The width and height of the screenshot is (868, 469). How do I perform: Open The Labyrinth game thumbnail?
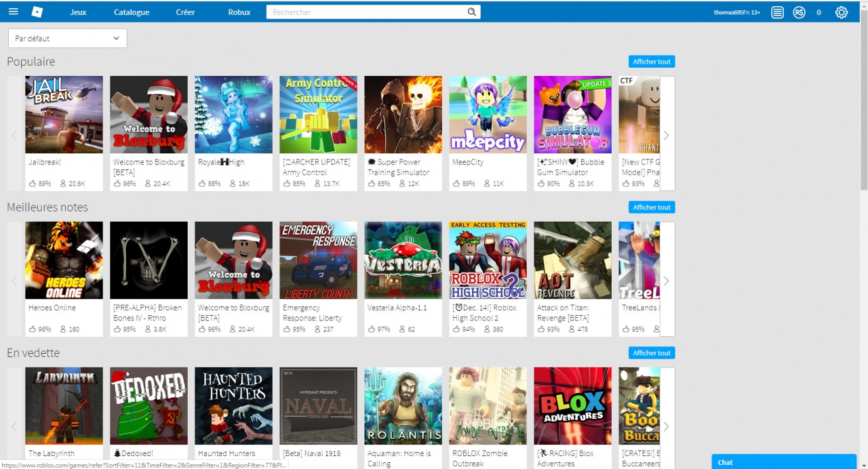point(64,406)
